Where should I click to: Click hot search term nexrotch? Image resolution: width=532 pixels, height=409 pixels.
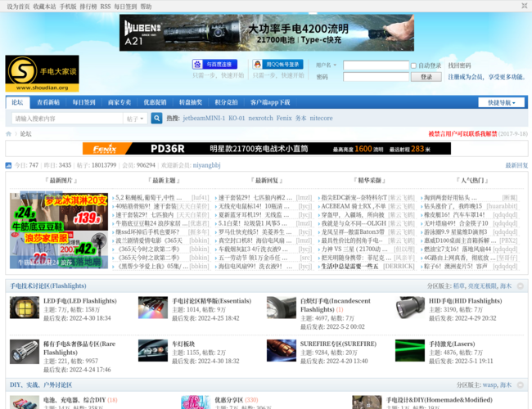click(x=260, y=119)
